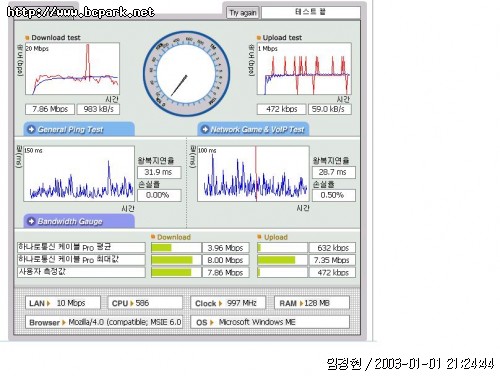This screenshot has width=500, height=376.
Task: Click the Download test heading
Action: point(56,38)
